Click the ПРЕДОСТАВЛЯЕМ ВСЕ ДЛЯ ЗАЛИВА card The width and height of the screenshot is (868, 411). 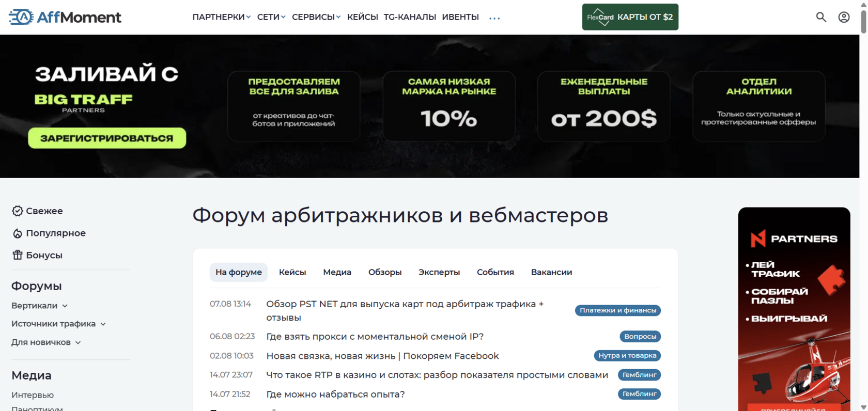[x=294, y=106]
